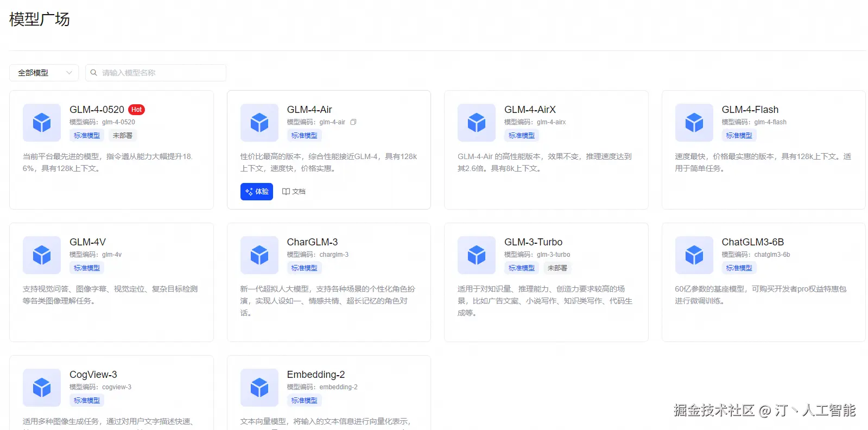Click the GLM-4-Air cube icon
This screenshot has height=430, width=868.
259,123
